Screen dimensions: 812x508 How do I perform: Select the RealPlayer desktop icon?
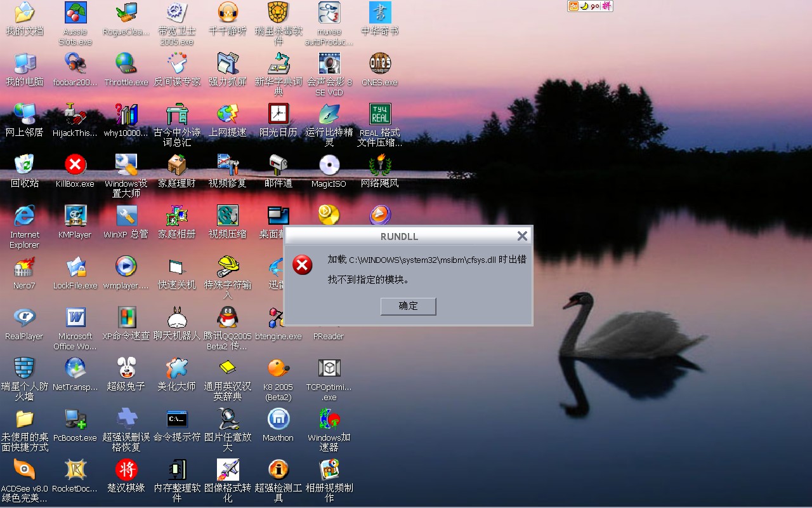pyautogui.click(x=24, y=318)
